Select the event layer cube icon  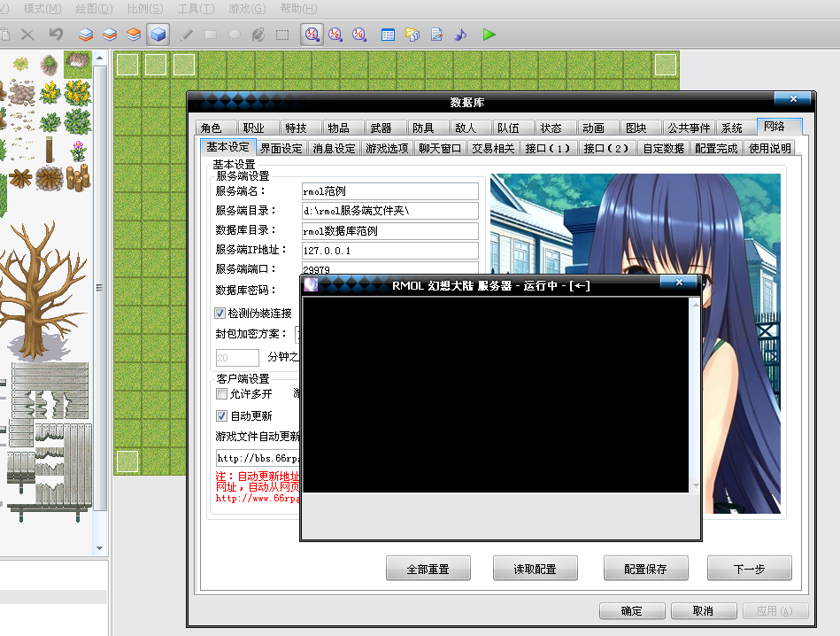[x=158, y=35]
